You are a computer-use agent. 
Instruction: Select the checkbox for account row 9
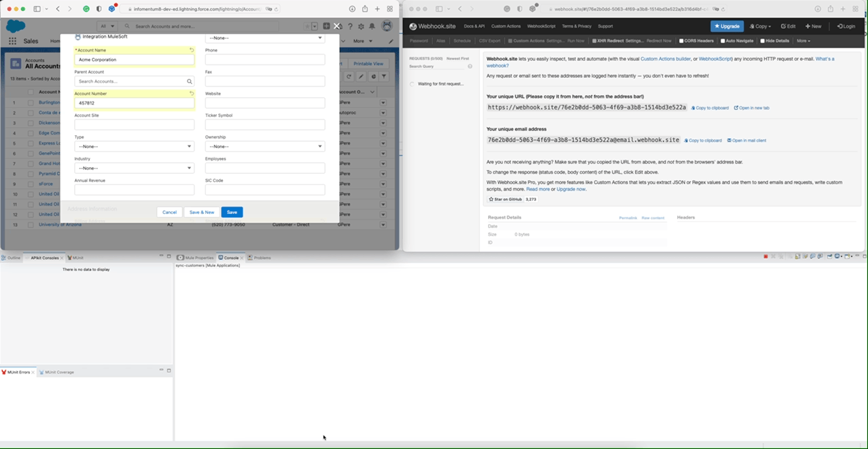point(31,184)
